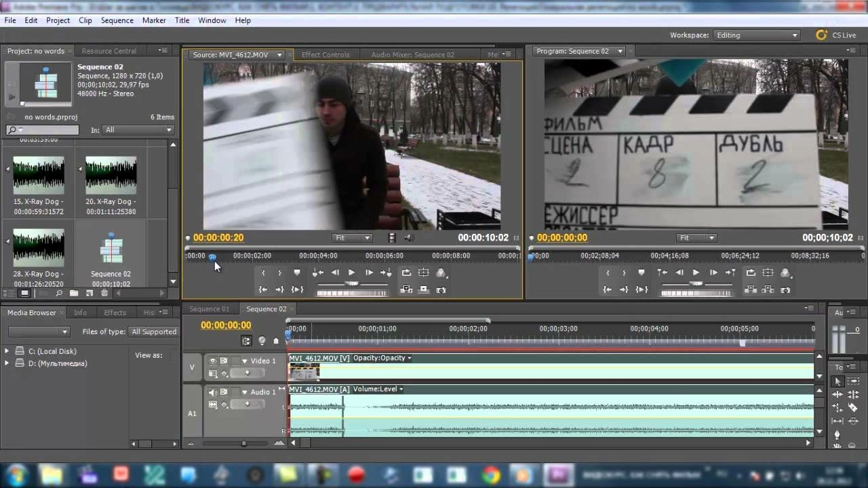Image resolution: width=868 pixels, height=488 pixels.
Task: Switch to the Sequence 01 tab
Action: pos(210,309)
